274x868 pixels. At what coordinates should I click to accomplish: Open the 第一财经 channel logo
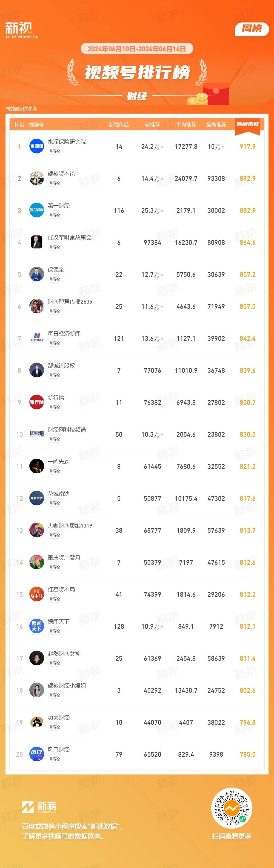pos(36,210)
